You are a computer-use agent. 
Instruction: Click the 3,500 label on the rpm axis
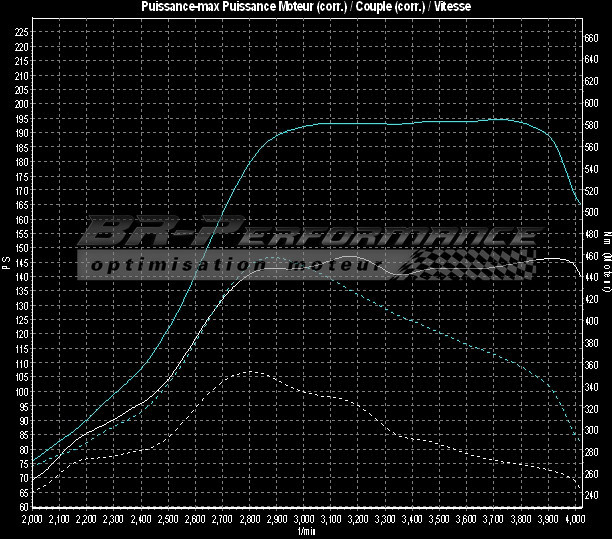point(439,520)
